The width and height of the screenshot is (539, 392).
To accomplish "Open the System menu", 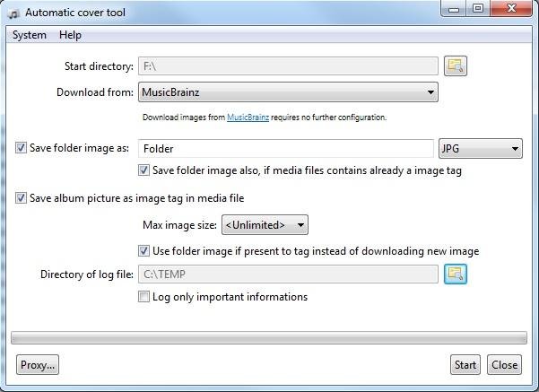I will pyautogui.click(x=30, y=35).
